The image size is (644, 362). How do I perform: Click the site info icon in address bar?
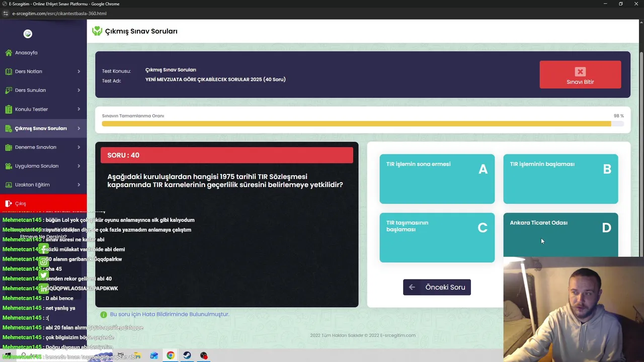point(6,14)
